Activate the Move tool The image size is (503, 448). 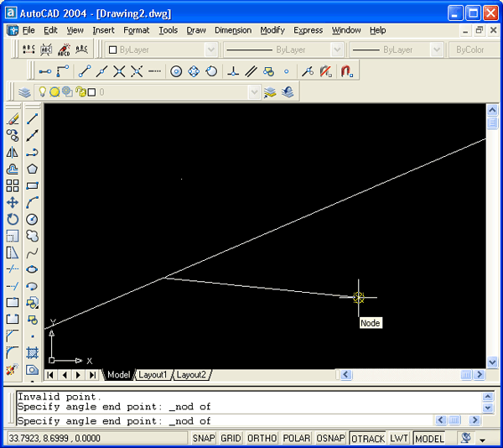[13, 202]
